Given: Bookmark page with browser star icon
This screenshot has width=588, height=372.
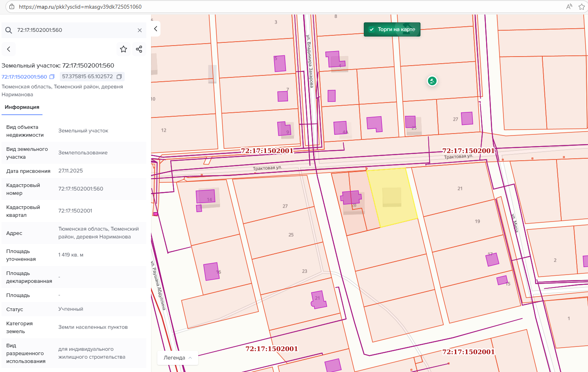Looking at the screenshot, I should point(581,7).
